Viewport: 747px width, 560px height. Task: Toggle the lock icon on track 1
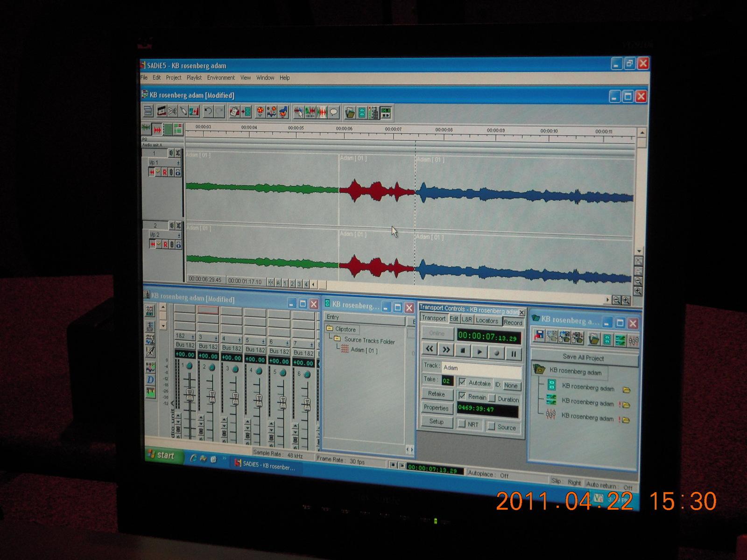click(x=178, y=172)
